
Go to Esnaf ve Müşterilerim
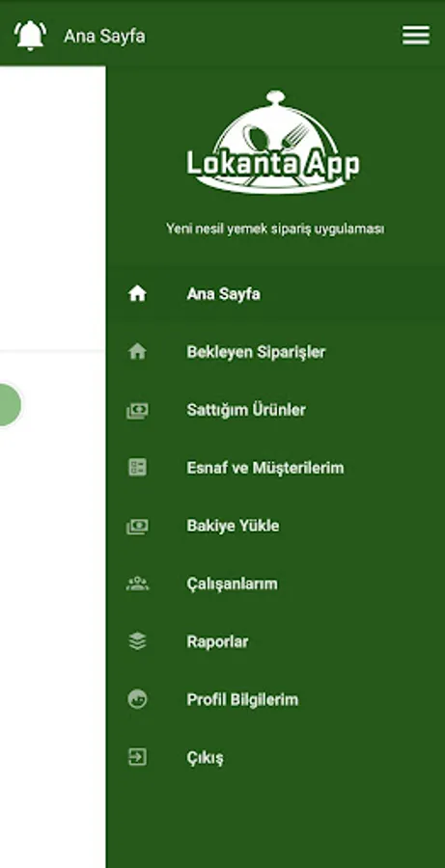(x=275, y=468)
